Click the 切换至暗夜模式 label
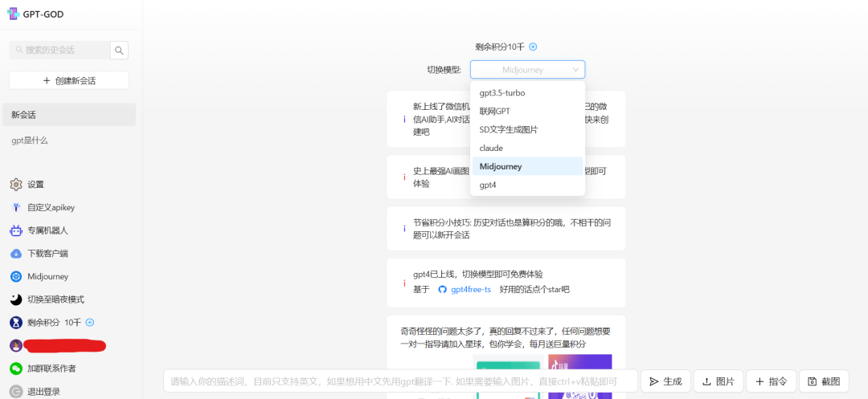 [x=56, y=299]
